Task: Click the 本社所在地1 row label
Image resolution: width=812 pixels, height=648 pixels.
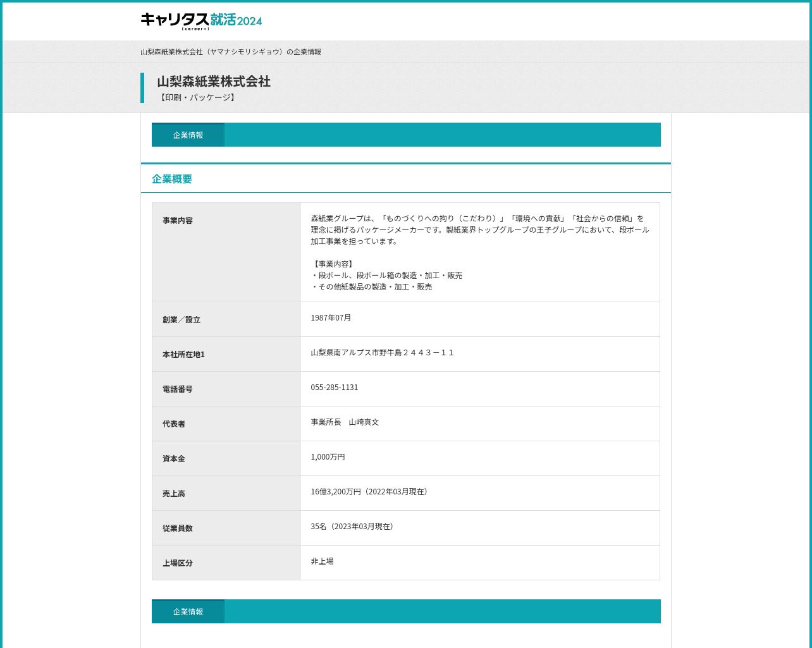Action: coord(183,355)
